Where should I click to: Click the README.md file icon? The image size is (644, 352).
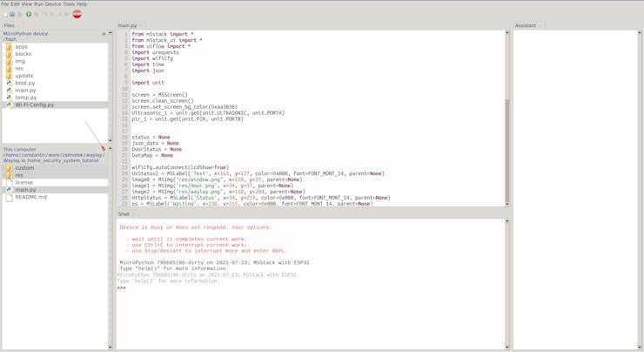coord(10,198)
